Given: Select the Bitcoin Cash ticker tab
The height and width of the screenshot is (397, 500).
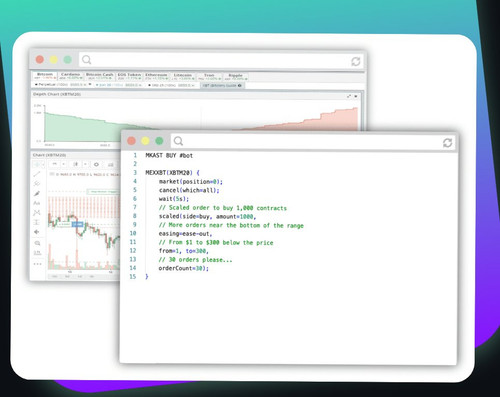Looking at the screenshot, I should (x=99, y=76).
